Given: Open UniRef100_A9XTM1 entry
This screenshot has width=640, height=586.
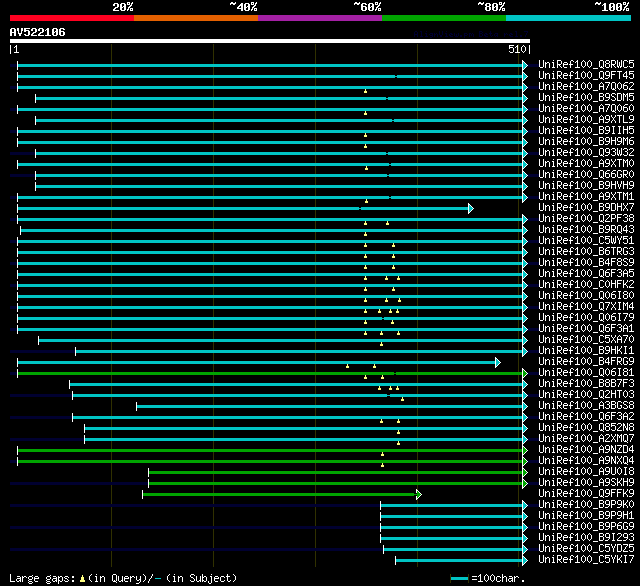Looking at the screenshot, I should click(586, 197).
